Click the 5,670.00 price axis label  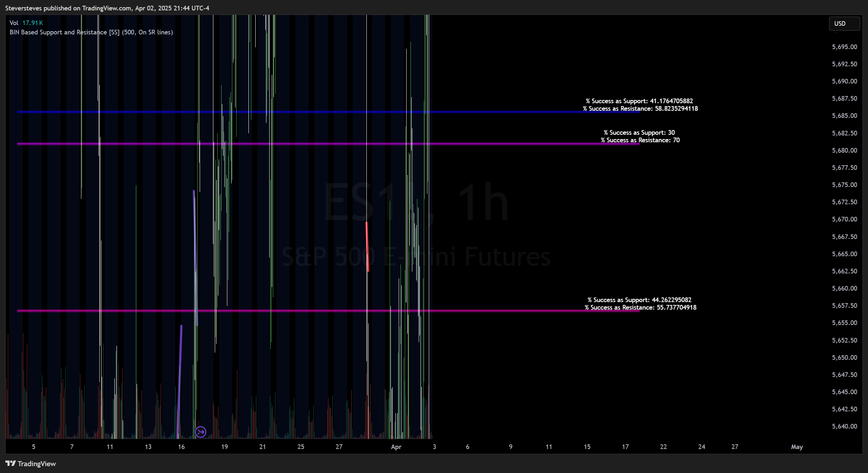(844, 219)
